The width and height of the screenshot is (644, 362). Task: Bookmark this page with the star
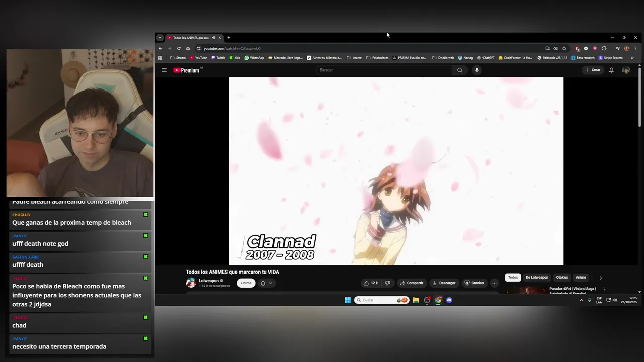564,48
